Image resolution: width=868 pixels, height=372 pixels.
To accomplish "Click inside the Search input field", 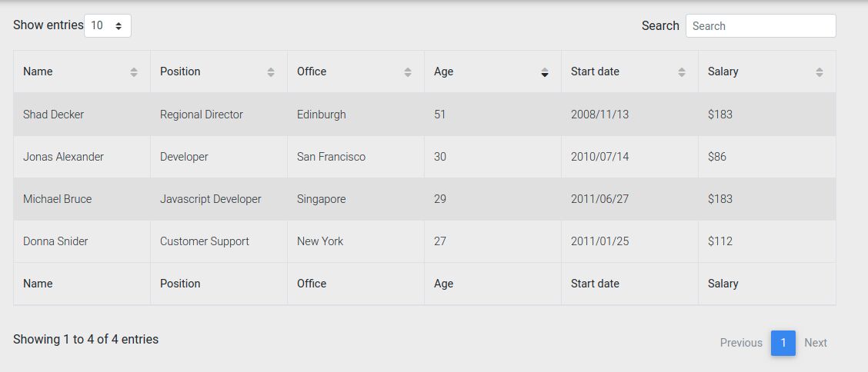I will [760, 25].
